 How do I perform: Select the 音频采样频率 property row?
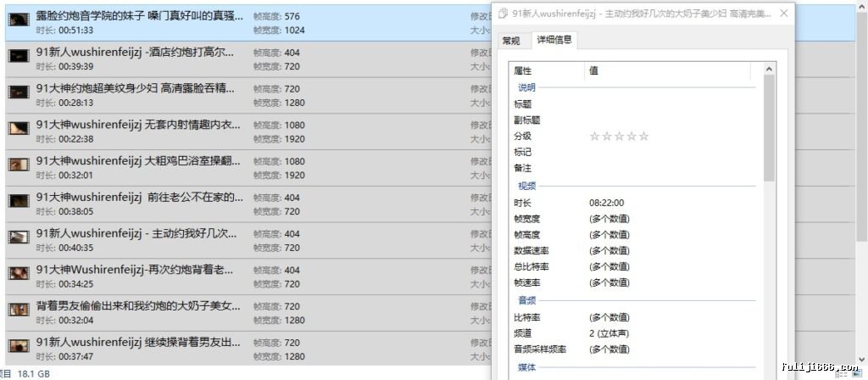(x=634, y=349)
